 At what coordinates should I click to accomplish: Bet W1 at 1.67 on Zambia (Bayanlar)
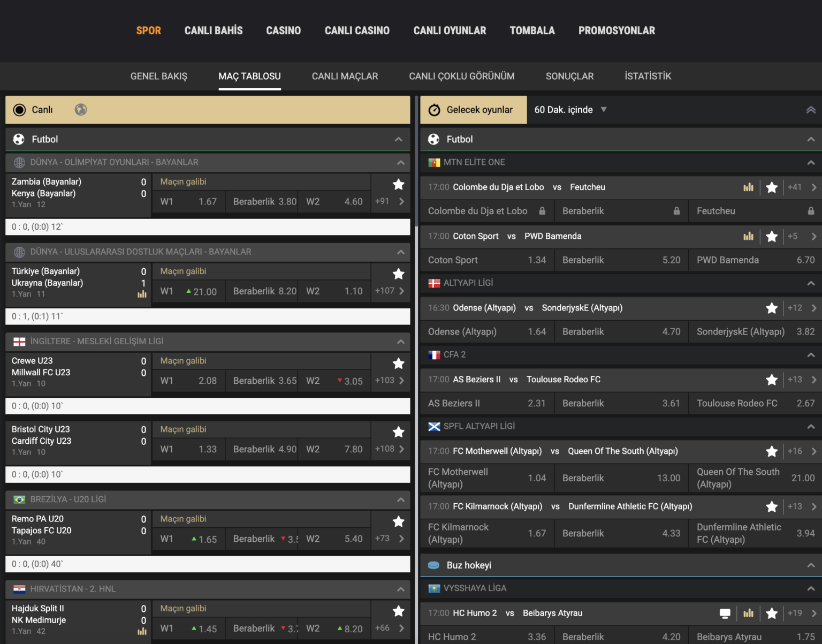pos(189,202)
